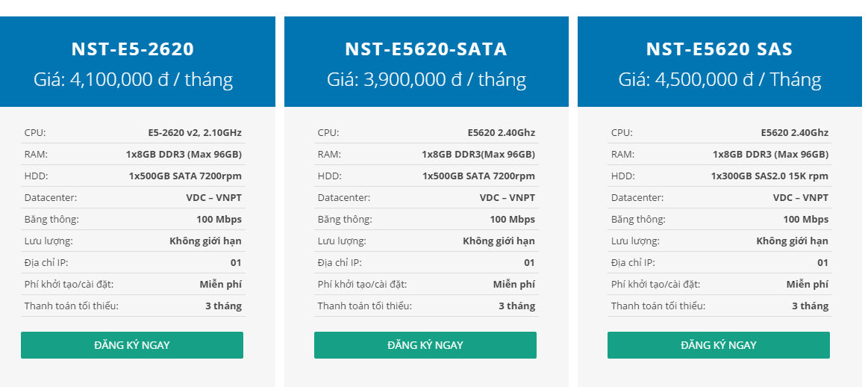Click 3 tháng minimum payment in first card
Image resolution: width=868 pixels, height=387 pixels.
tap(223, 306)
